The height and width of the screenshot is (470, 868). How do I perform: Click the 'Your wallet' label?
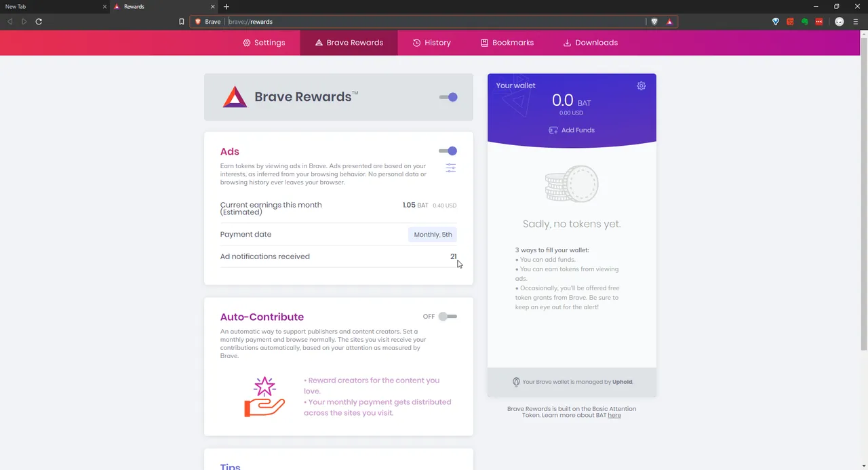click(x=515, y=85)
